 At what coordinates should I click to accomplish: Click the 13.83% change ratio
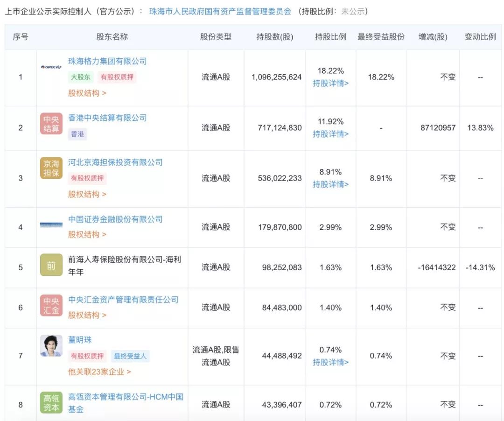480,128
